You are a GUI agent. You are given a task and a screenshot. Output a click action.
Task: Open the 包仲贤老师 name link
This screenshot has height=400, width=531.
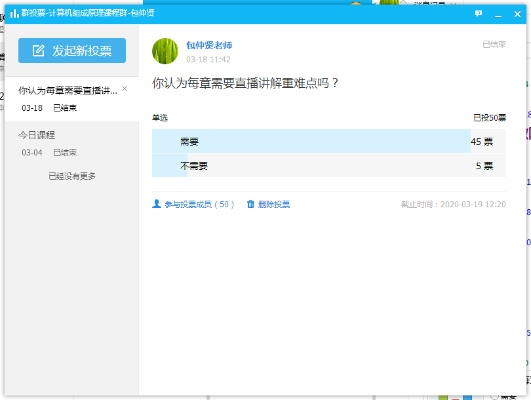(209, 45)
